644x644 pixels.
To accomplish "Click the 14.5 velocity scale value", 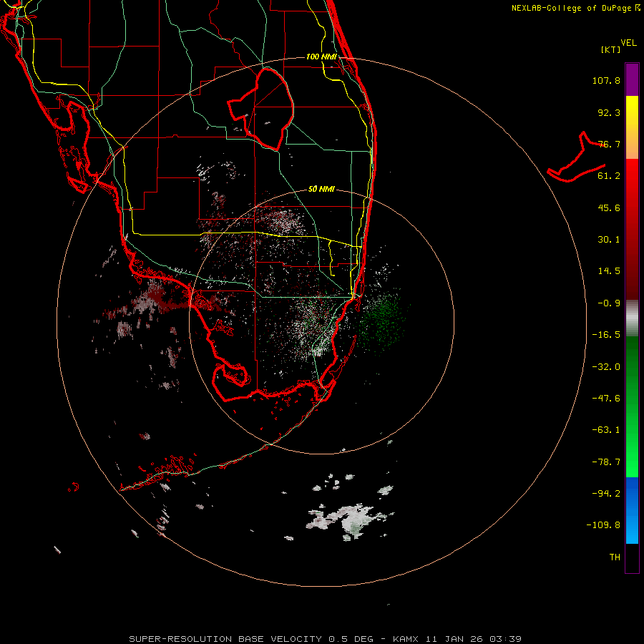I will pyautogui.click(x=609, y=271).
